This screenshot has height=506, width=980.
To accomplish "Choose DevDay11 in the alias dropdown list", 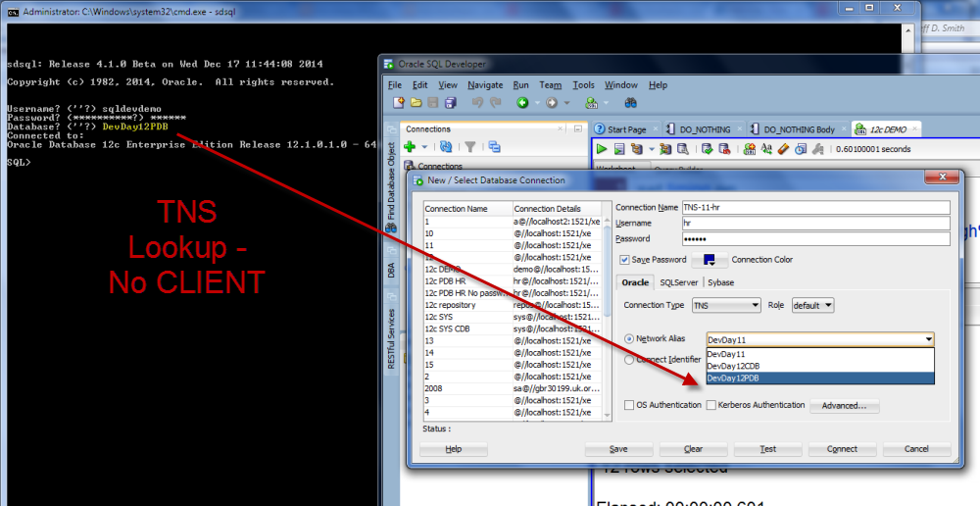I will (820, 354).
